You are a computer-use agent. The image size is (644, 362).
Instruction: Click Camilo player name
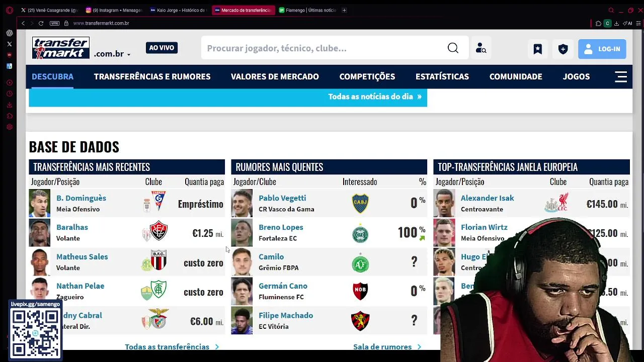coord(271,257)
